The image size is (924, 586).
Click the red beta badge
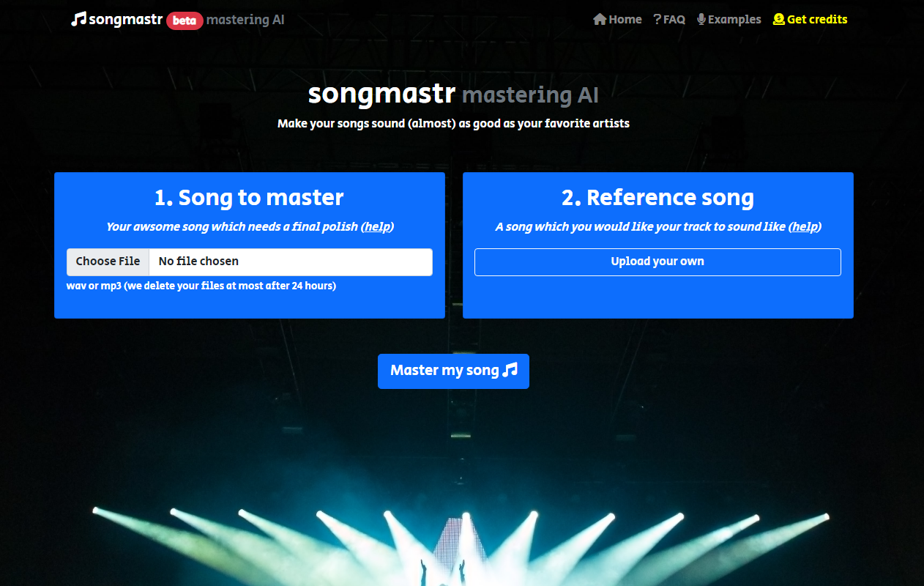[183, 21]
